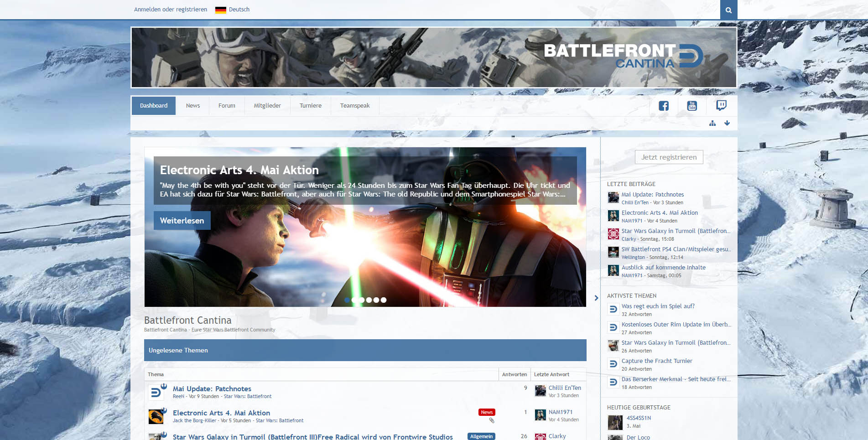The height and width of the screenshot is (440, 868).
Task: Click 'Kostenloses Outer Rim Update' topic link
Action: point(676,325)
